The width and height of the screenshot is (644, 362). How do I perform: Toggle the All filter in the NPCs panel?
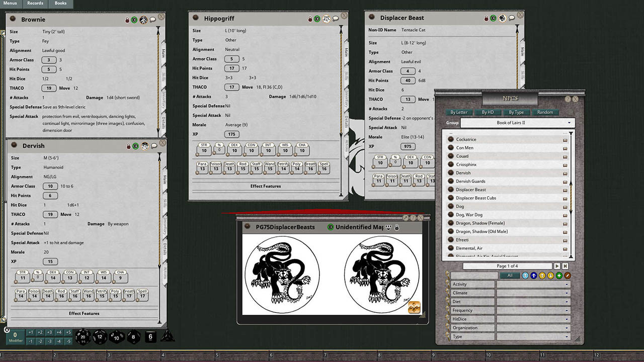point(509,276)
